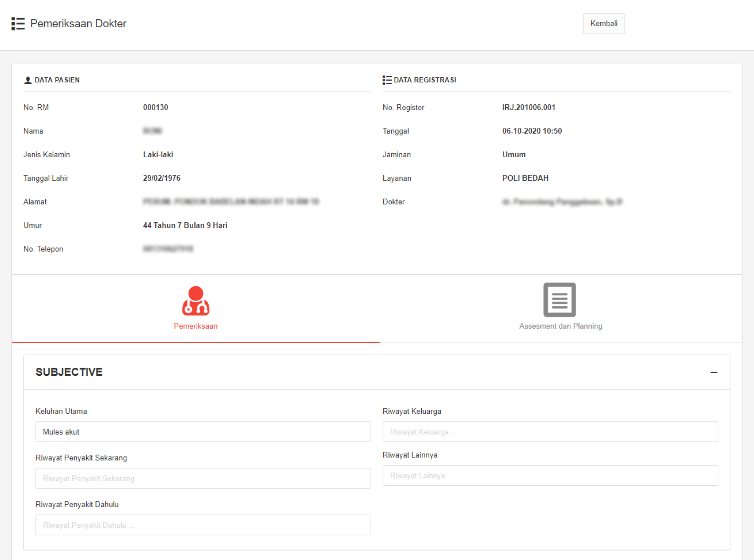Image resolution: width=754 pixels, height=560 pixels.
Task: Click the Pemeriksaan Dokter page title
Action: tap(78, 23)
